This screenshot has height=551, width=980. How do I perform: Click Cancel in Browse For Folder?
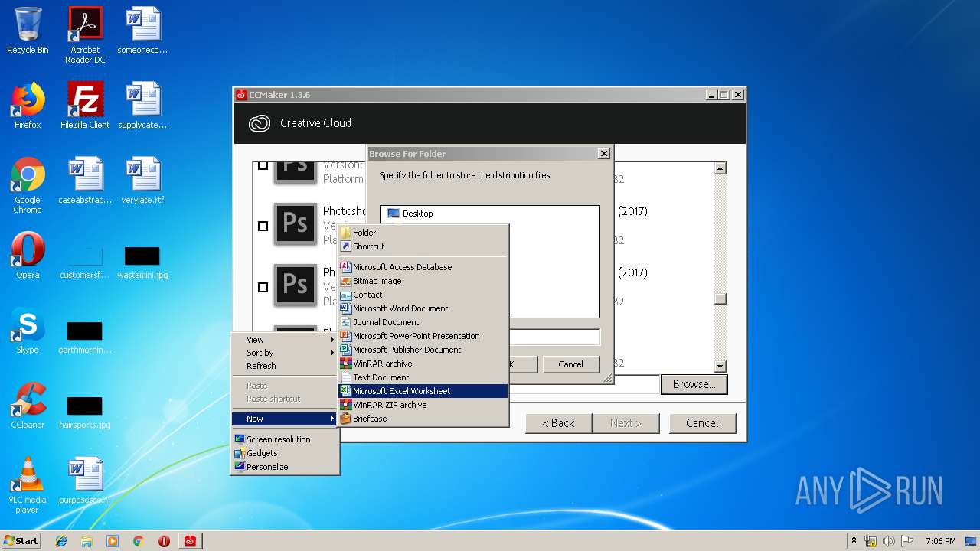click(570, 364)
